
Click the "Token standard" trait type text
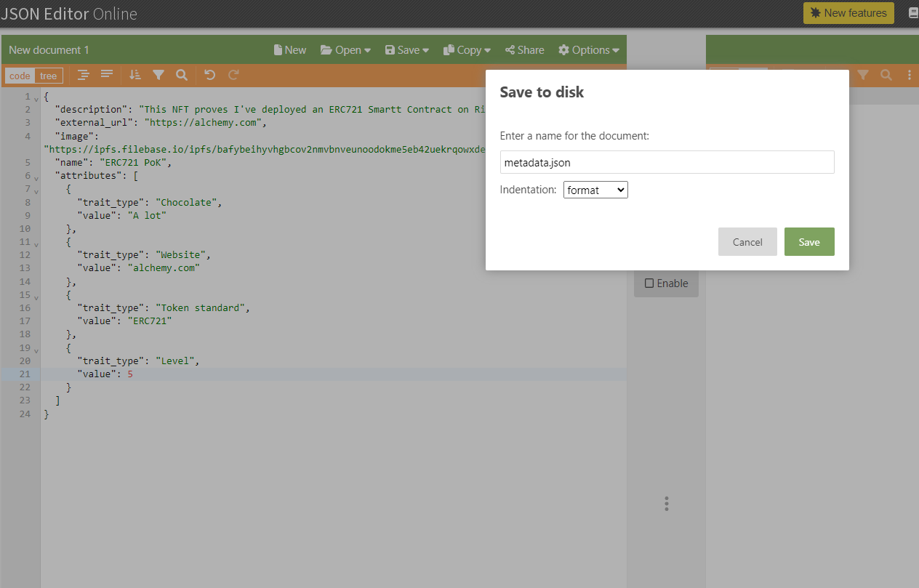[x=200, y=307]
